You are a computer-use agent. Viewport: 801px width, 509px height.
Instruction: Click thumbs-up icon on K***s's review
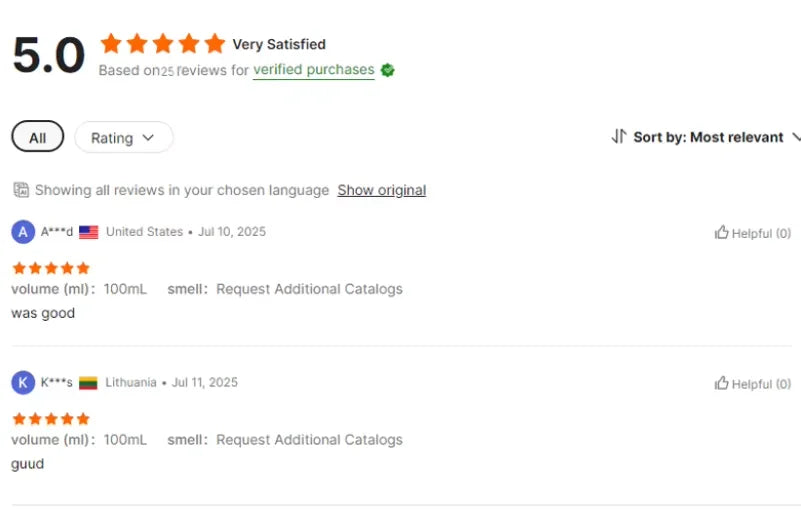[721, 384]
